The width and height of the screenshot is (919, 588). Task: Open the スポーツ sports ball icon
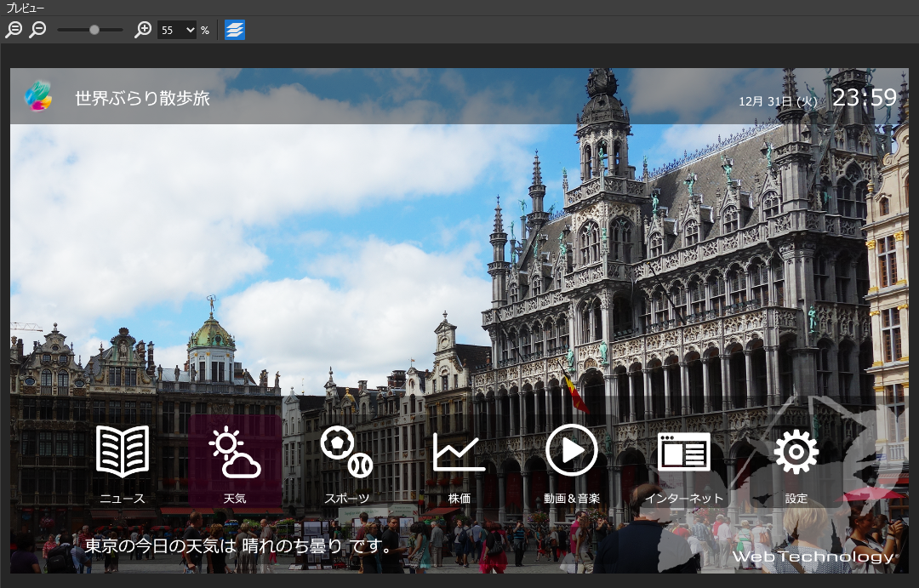coord(347,451)
